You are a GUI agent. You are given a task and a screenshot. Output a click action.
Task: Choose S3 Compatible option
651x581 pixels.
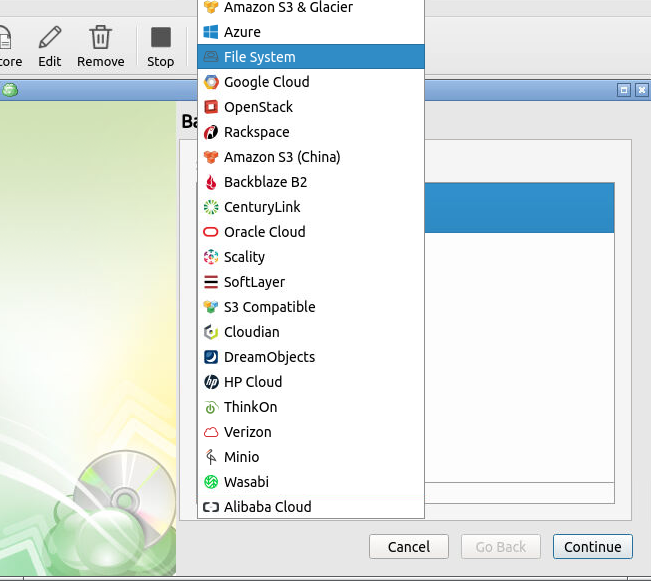tap(311, 307)
